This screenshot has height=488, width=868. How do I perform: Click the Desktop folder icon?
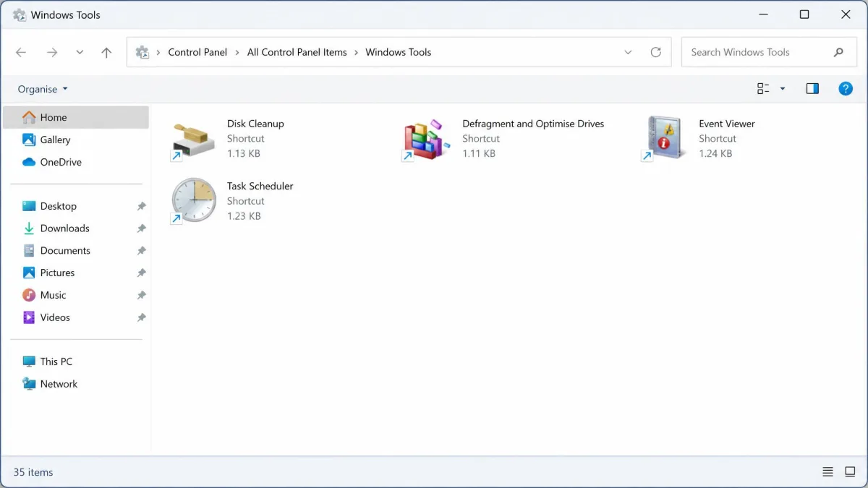(x=29, y=206)
